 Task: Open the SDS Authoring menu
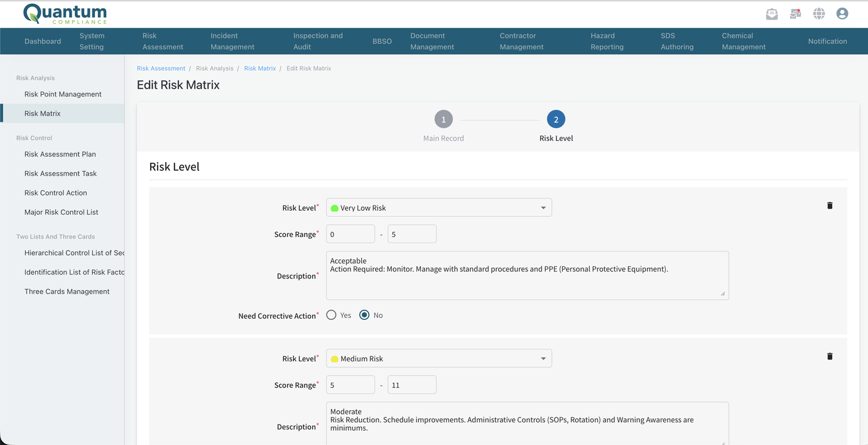point(677,41)
